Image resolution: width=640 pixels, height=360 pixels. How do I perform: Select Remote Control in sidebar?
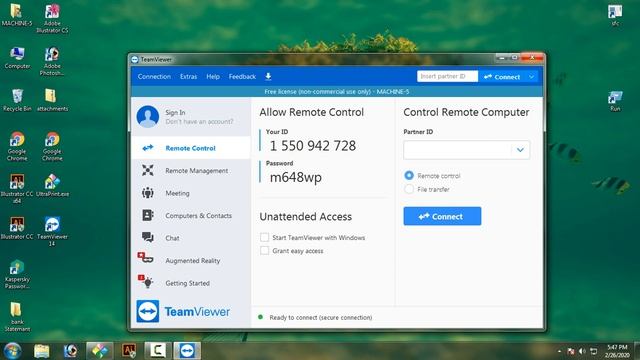point(191,148)
